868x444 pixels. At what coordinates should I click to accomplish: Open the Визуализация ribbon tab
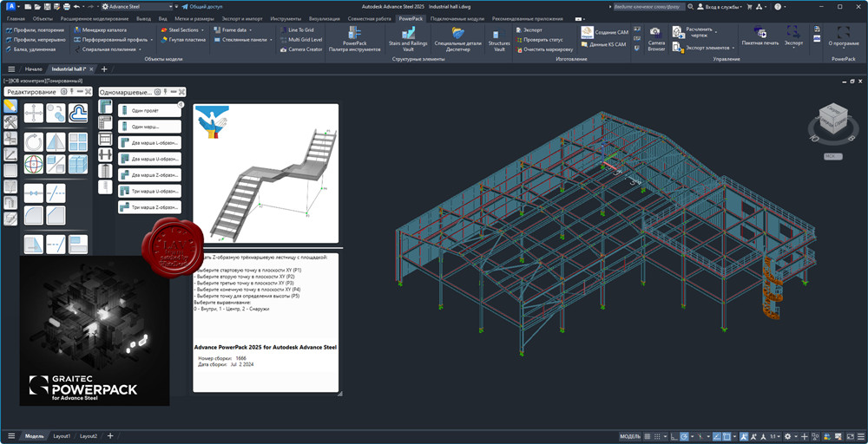click(x=325, y=18)
